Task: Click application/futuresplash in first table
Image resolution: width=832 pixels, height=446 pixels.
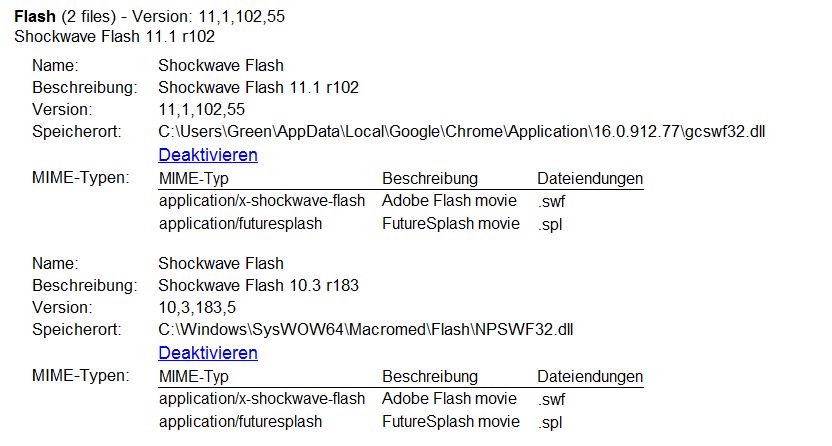Action: tap(240, 224)
